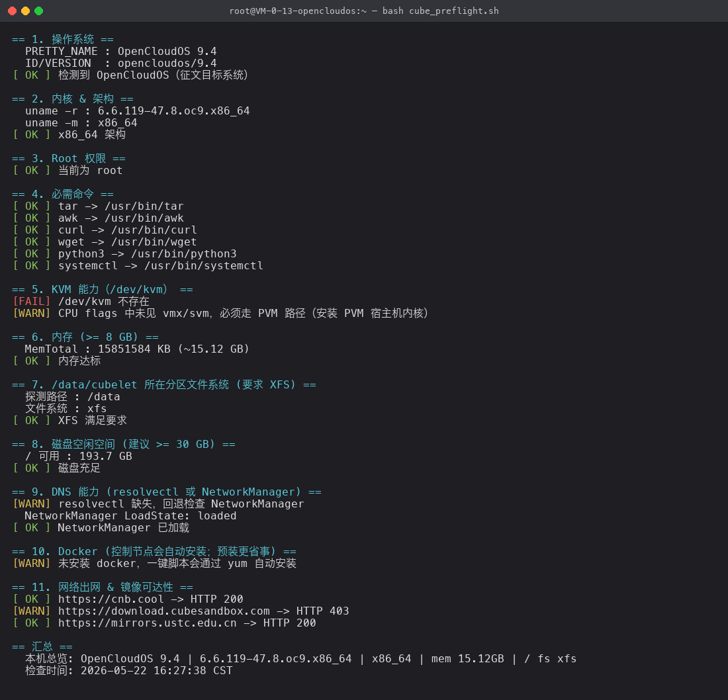Click the summary line starting '本机总览: OpenCloudOS 9.4'
The height and width of the screenshot is (700, 728).
pyautogui.click(x=301, y=659)
